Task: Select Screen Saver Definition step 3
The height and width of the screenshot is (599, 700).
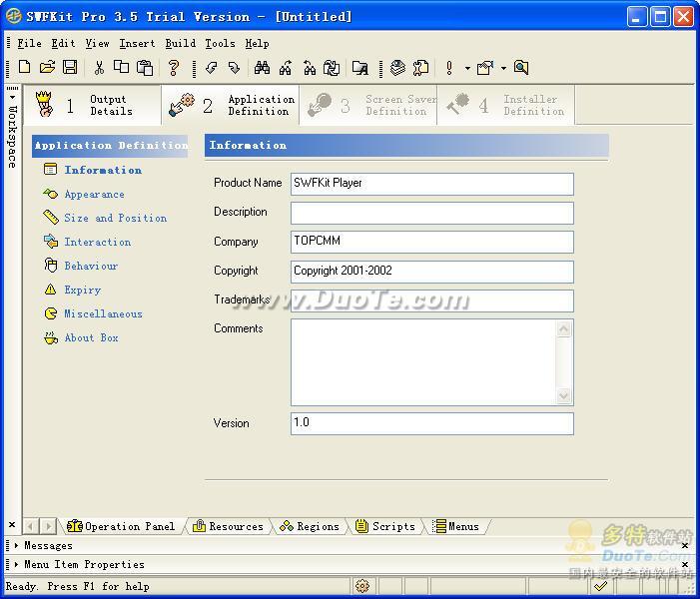Action: tap(368, 106)
